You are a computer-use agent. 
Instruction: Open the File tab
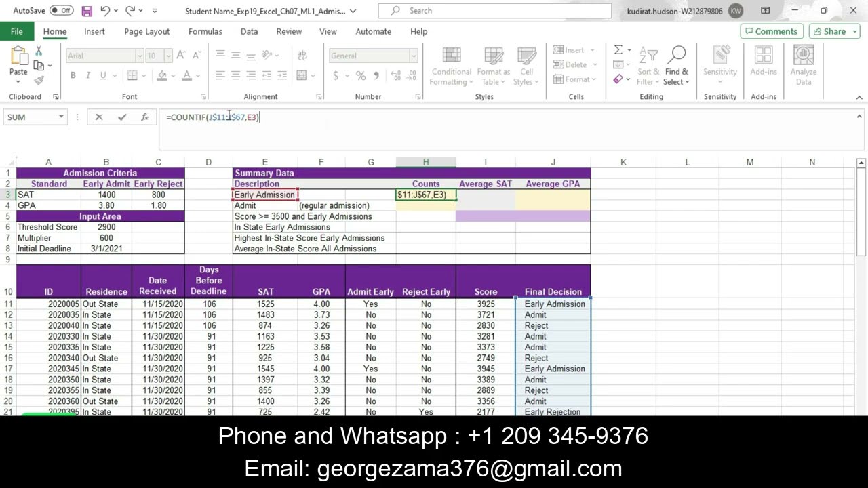[x=16, y=31]
